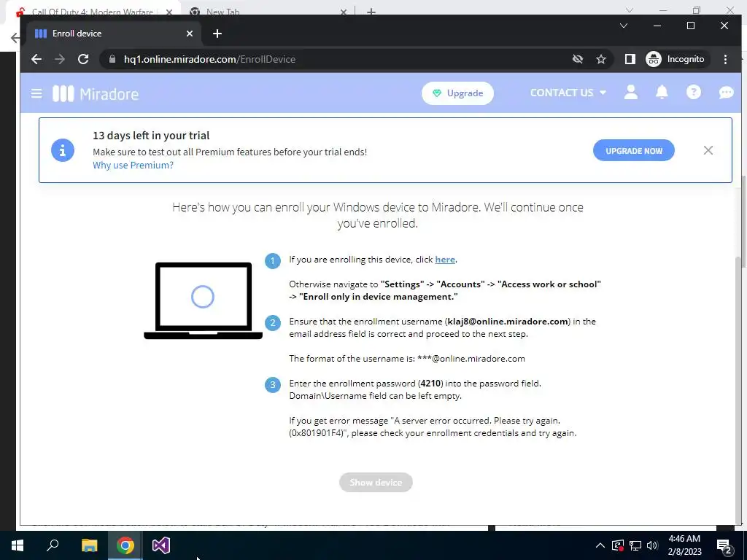Open Chrome three-dot menu
The height and width of the screenshot is (560, 747).
click(x=725, y=59)
